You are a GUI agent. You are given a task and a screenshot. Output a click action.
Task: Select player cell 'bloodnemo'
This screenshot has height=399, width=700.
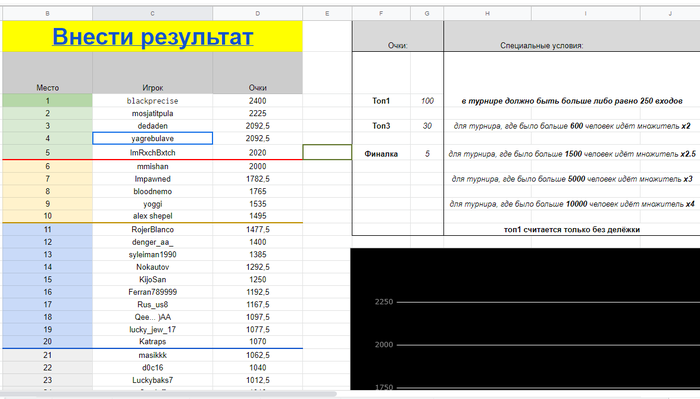[152, 191]
